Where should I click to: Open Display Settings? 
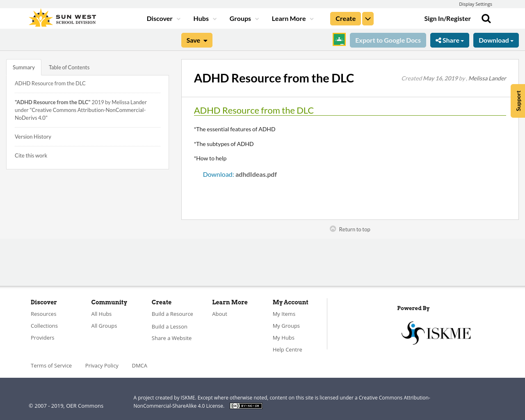(x=475, y=4)
